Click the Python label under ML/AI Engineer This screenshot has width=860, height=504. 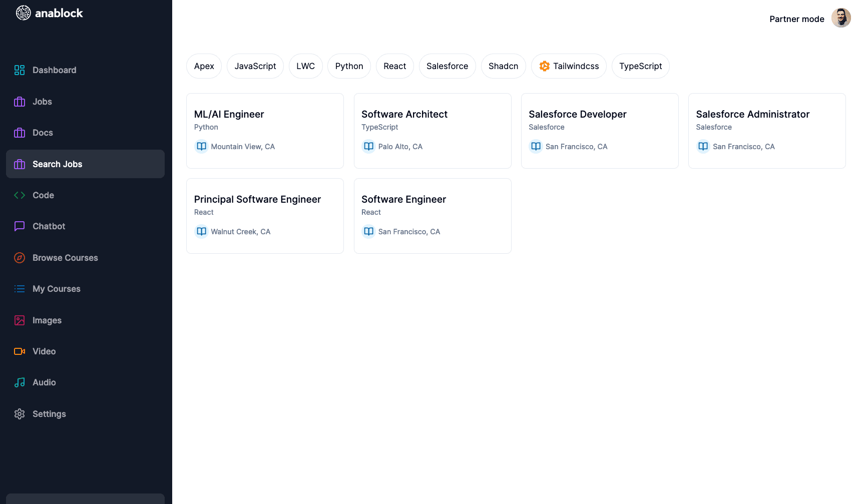[206, 127]
